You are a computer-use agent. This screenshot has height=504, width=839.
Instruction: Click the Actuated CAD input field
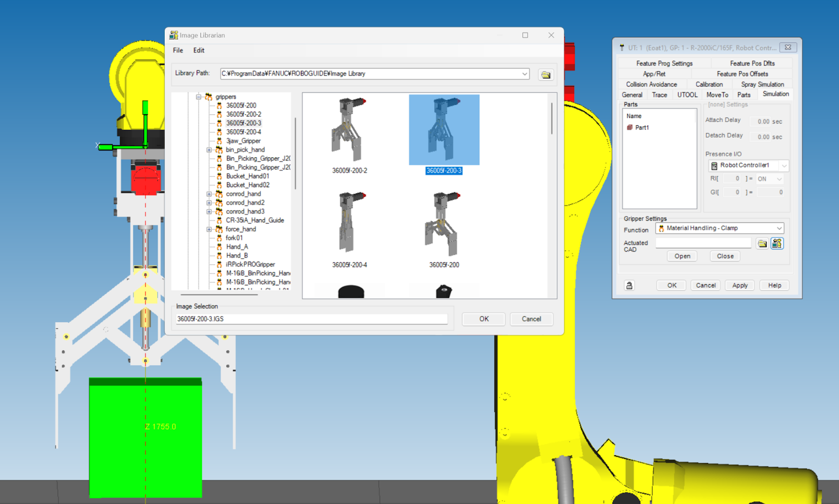tap(703, 243)
